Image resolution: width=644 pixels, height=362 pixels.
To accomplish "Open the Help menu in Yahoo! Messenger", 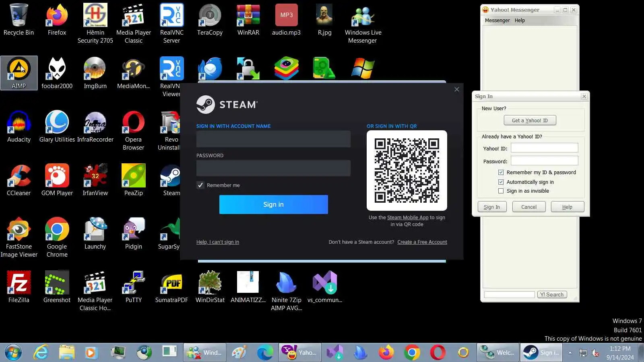I will point(520,21).
